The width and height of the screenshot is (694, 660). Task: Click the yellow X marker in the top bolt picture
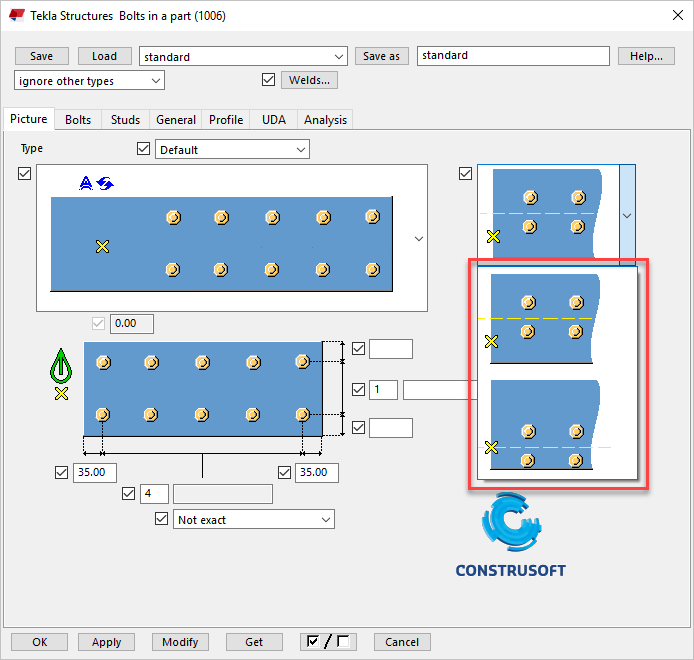(101, 246)
